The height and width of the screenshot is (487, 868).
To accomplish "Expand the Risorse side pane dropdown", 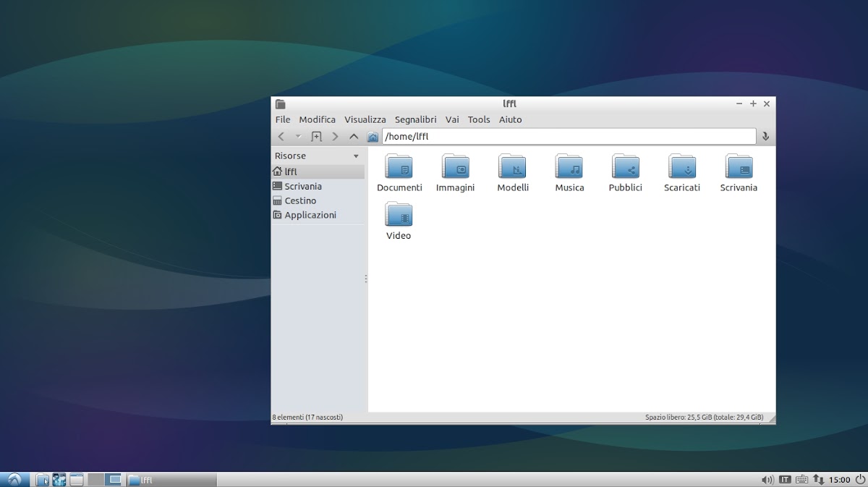I will (356, 156).
